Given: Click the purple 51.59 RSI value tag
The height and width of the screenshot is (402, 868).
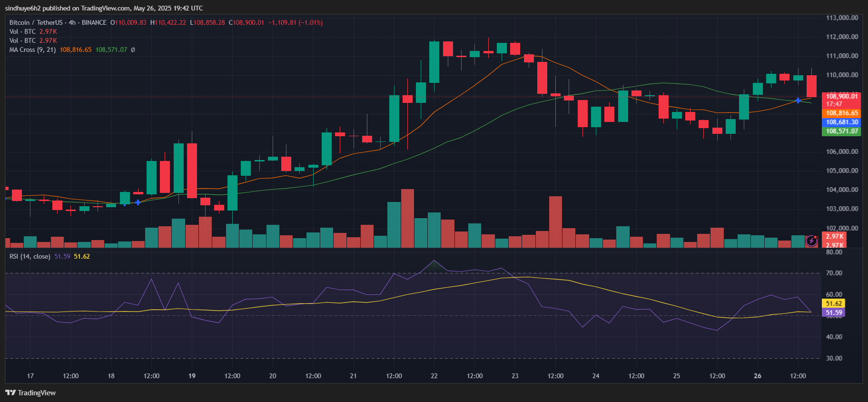Looking at the screenshot, I should point(833,312).
